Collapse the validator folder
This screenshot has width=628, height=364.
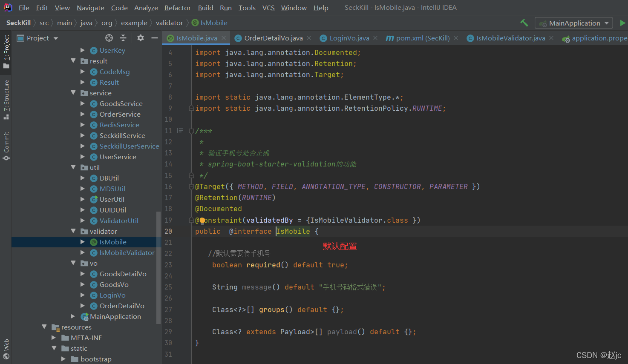point(73,231)
